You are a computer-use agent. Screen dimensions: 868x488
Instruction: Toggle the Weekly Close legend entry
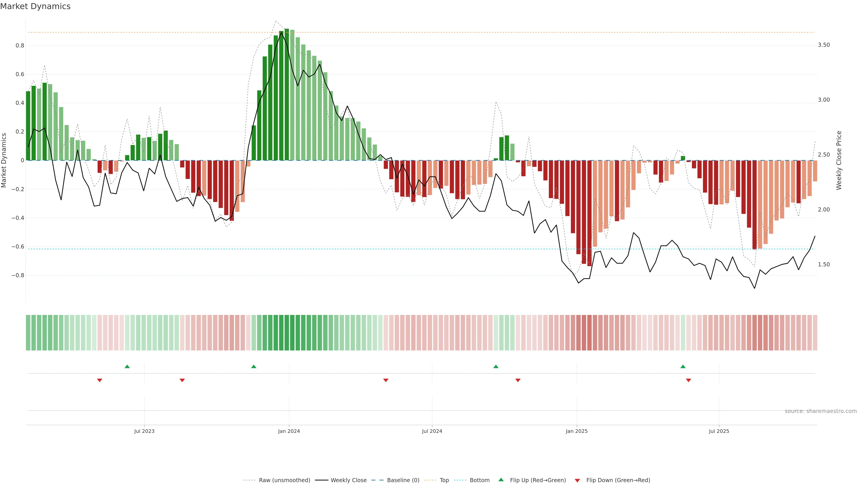pos(348,480)
